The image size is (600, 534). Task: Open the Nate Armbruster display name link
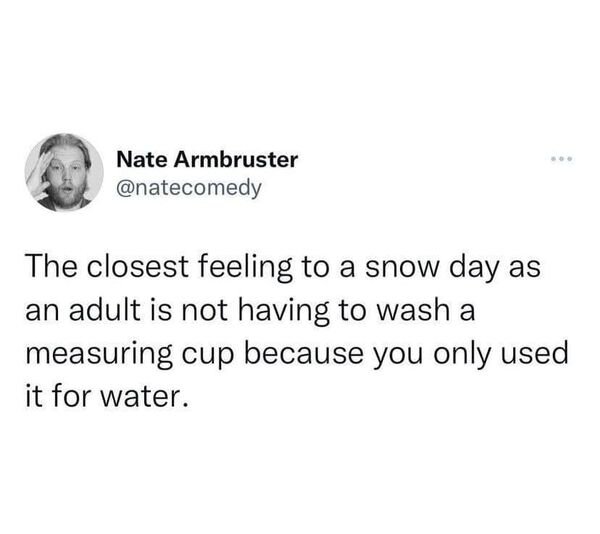tap(206, 159)
